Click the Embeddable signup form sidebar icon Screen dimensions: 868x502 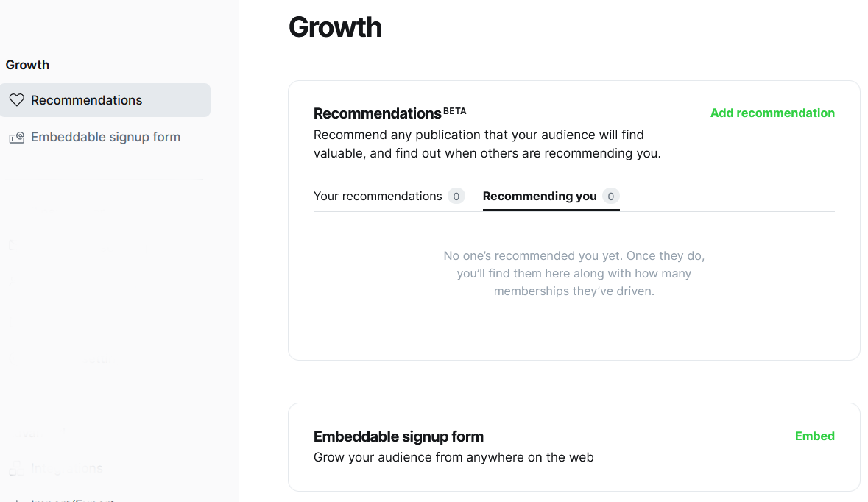tap(16, 138)
